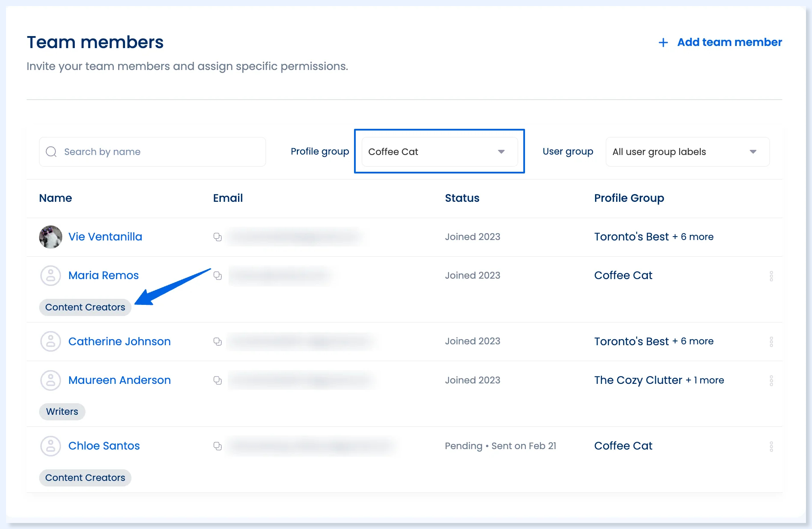Open more options for Catherine Johnson

[771, 342]
